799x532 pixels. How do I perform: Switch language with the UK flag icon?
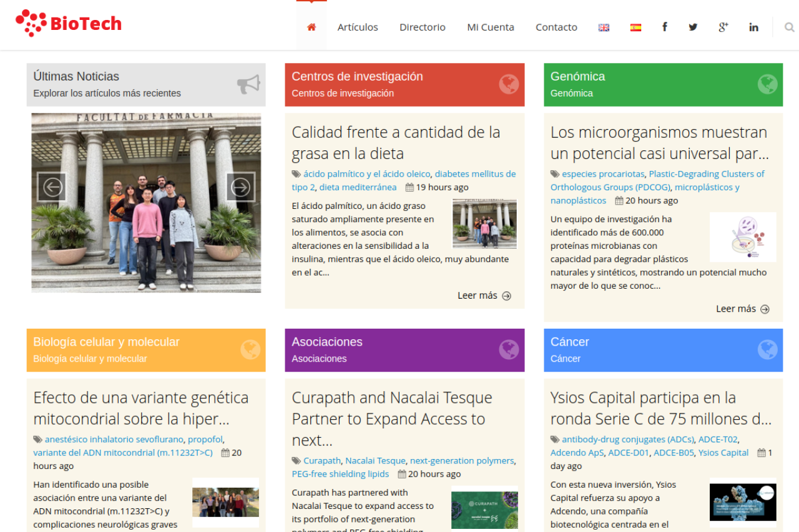[x=604, y=27]
